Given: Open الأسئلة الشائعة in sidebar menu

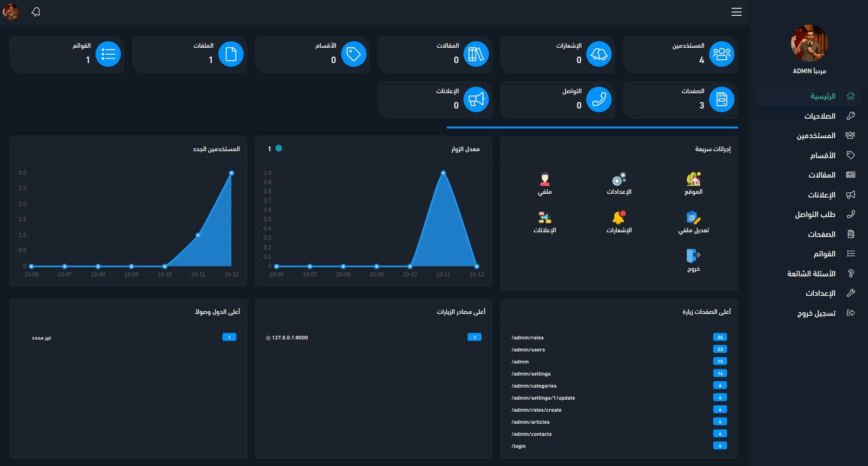Looking at the screenshot, I should click(809, 274).
